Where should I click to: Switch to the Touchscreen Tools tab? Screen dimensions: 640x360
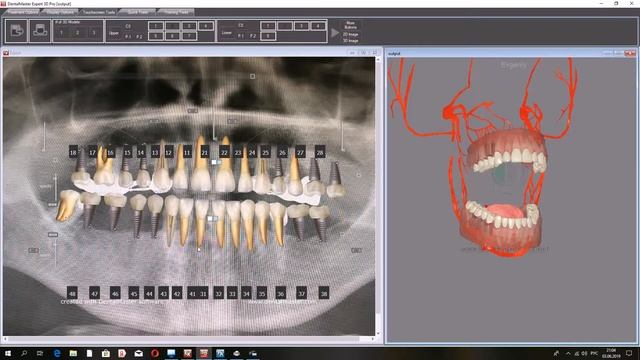(98, 12)
